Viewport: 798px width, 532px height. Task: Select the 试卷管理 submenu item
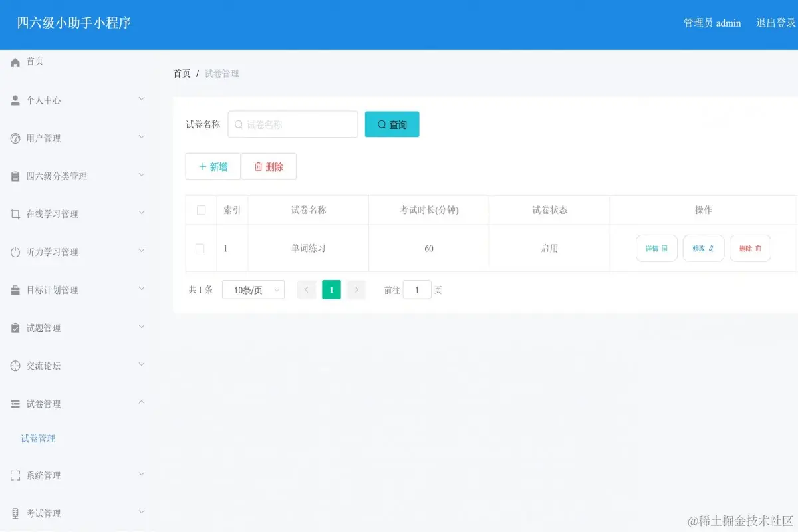(38, 438)
